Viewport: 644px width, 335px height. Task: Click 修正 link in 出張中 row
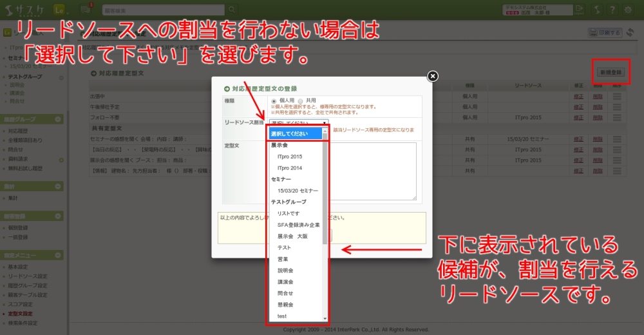pos(578,96)
